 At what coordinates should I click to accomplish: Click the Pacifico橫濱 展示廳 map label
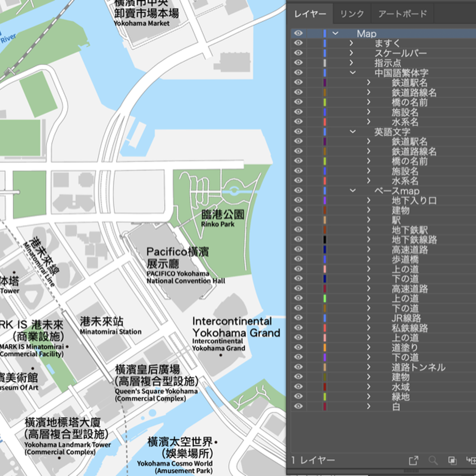[x=177, y=258]
